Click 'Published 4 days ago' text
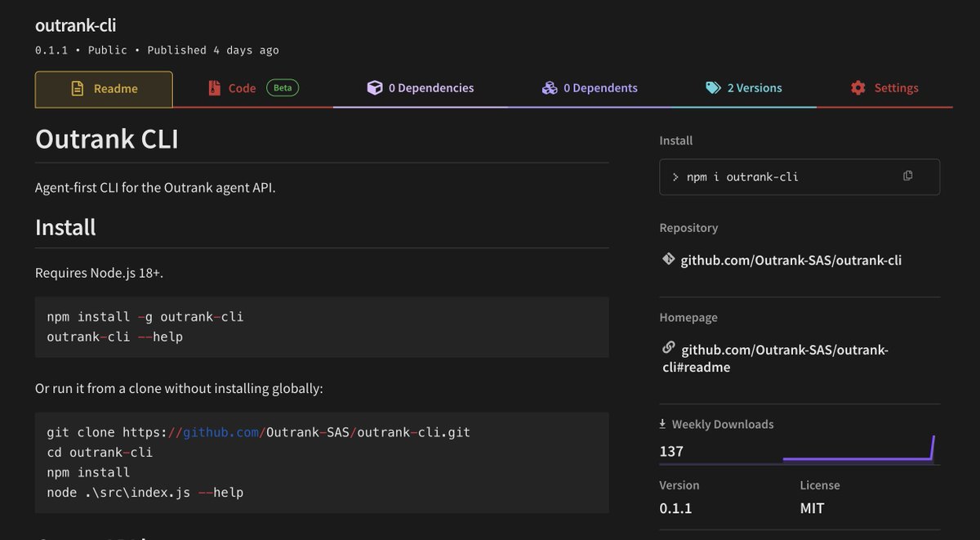This screenshot has height=540, width=980. pos(213,51)
